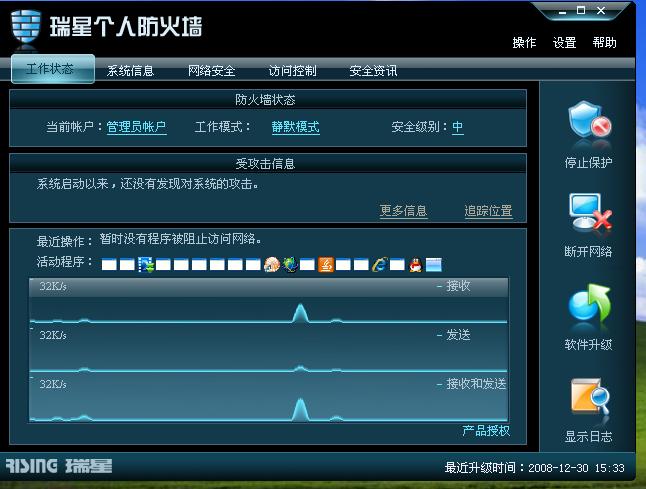
Task: Select the orange round program icon in 活动程序
Action: coord(272,264)
